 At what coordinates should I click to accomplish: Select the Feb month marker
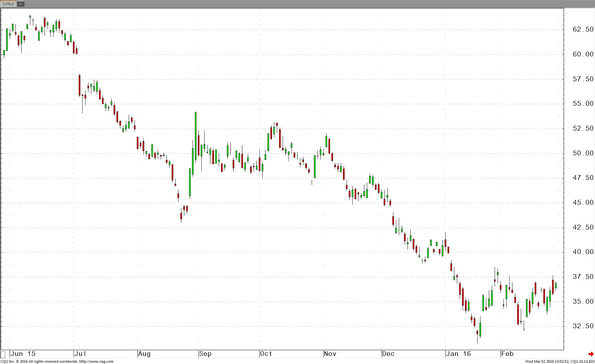507,354
